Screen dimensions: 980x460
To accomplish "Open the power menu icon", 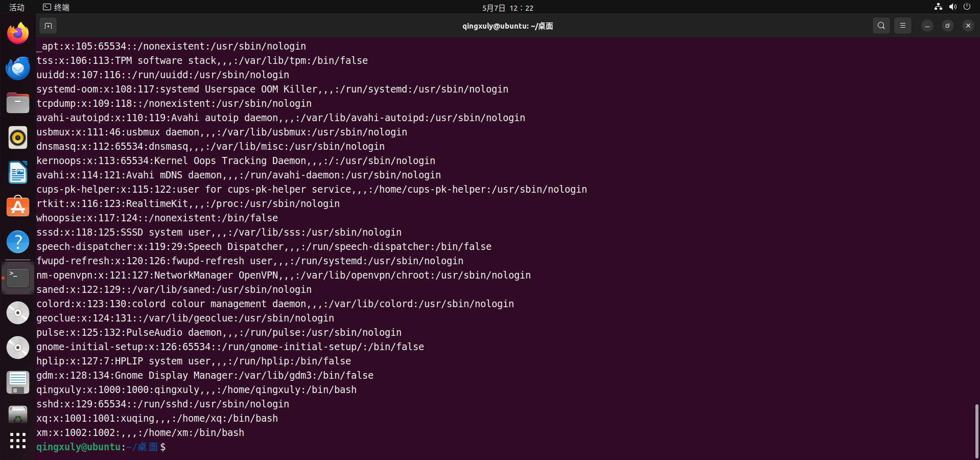I will click(x=967, y=7).
